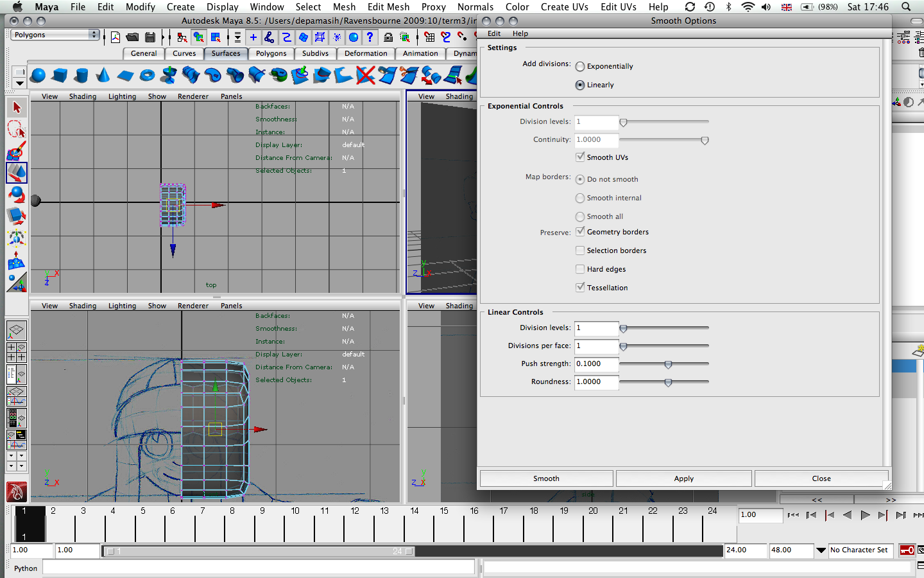Click the red X shelf icon

point(365,76)
